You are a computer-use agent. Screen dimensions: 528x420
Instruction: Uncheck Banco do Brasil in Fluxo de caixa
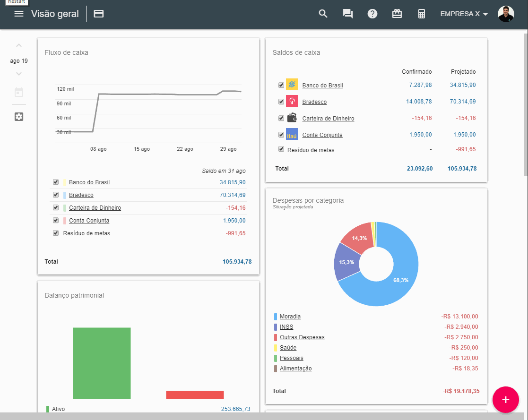56,182
